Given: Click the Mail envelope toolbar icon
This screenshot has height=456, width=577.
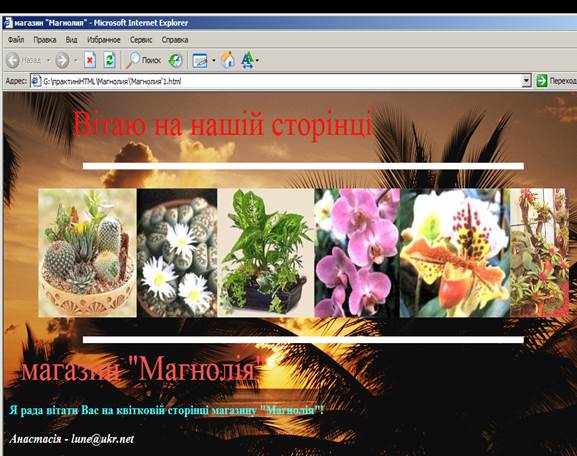Looking at the screenshot, I should pyautogui.click(x=200, y=60).
